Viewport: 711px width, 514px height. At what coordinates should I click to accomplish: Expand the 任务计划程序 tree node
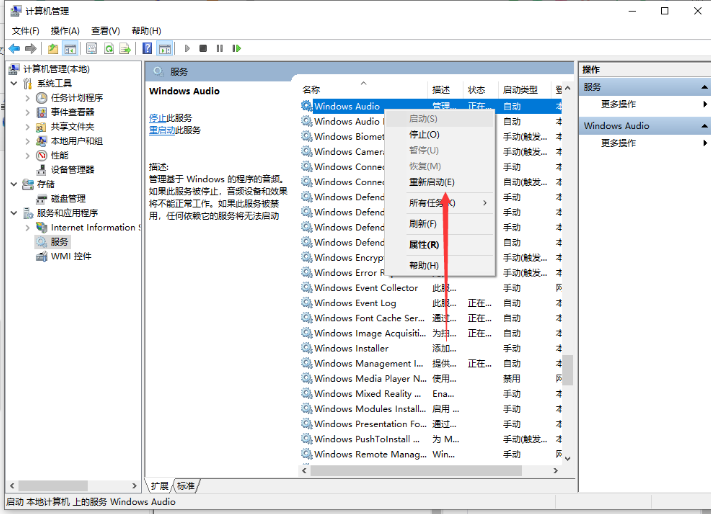pyautogui.click(x=27, y=98)
